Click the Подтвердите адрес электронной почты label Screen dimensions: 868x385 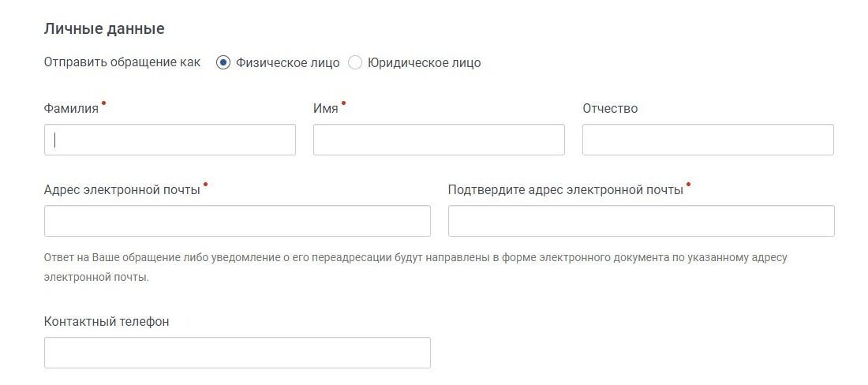coord(566,190)
